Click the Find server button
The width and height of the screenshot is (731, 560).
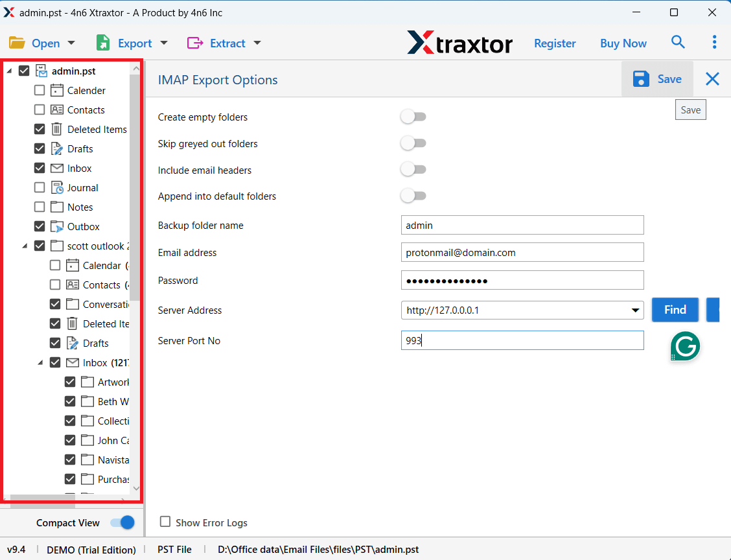click(675, 310)
